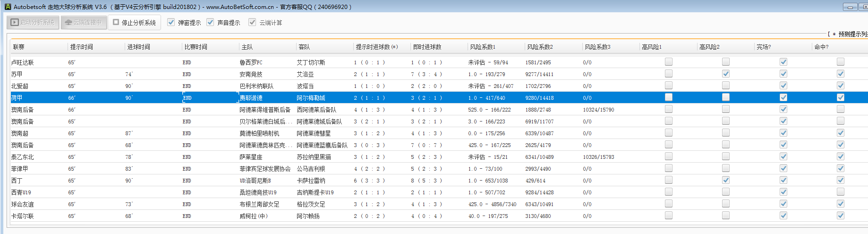Toggle 命中 checkbox in highlighted 荷甲 row
The height and width of the screenshot is (234, 868).
841,97
